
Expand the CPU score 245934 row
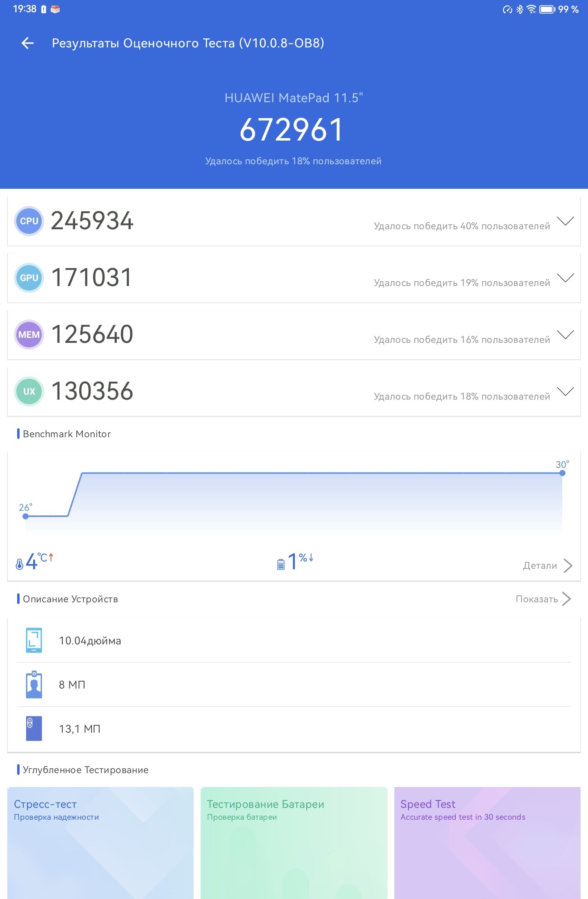566,221
